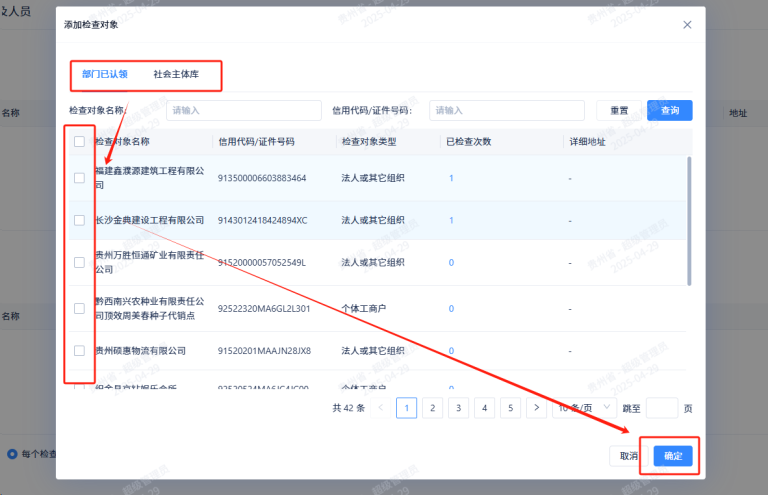This screenshot has width=768, height=495.
Task: Check the row for 福建鑫濮源建筑工程有限公司
Action: 79,178
